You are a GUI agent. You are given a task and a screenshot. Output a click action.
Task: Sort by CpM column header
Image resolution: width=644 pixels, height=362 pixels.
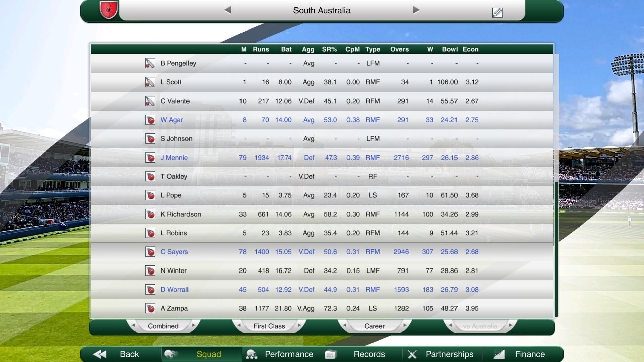point(353,49)
